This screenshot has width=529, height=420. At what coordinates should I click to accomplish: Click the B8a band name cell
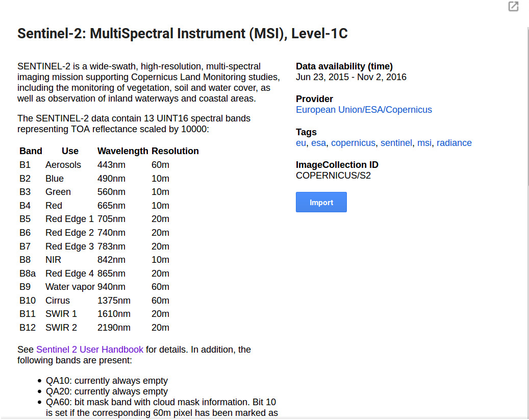point(28,274)
